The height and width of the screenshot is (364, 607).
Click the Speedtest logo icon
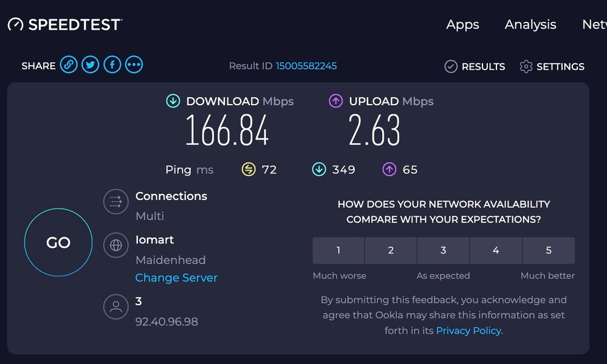click(x=15, y=25)
